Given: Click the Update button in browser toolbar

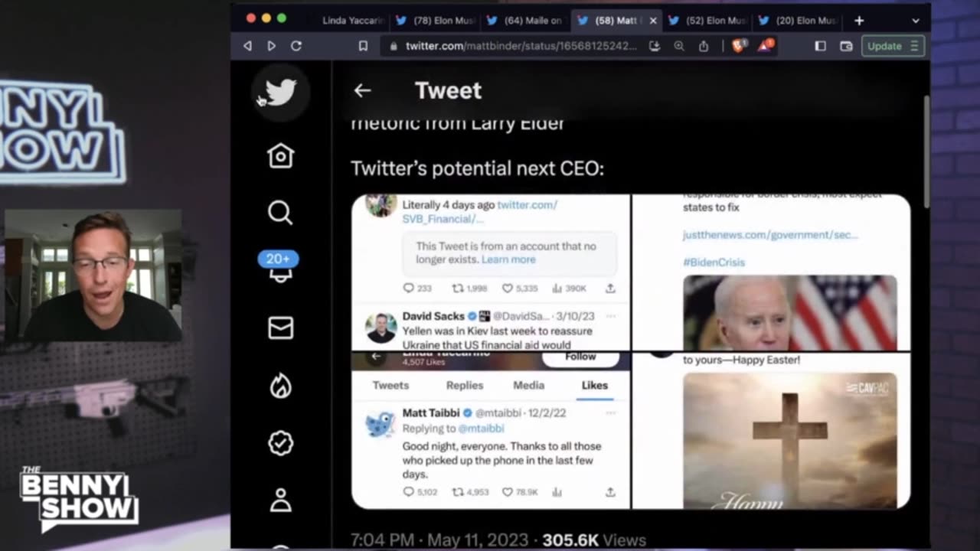Looking at the screenshot, I should pos(893,46).
